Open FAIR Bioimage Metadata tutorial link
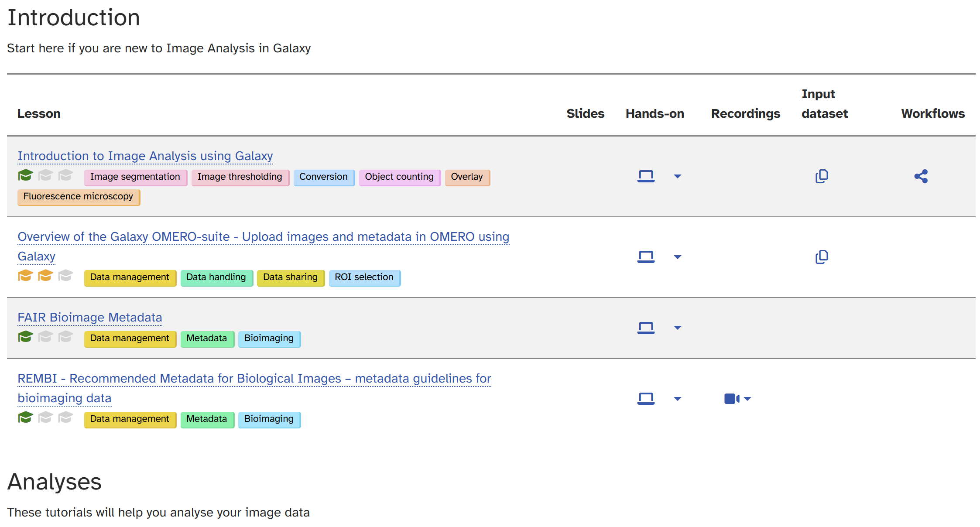Screen dimensions: 980x527 (x=89, y=317)
